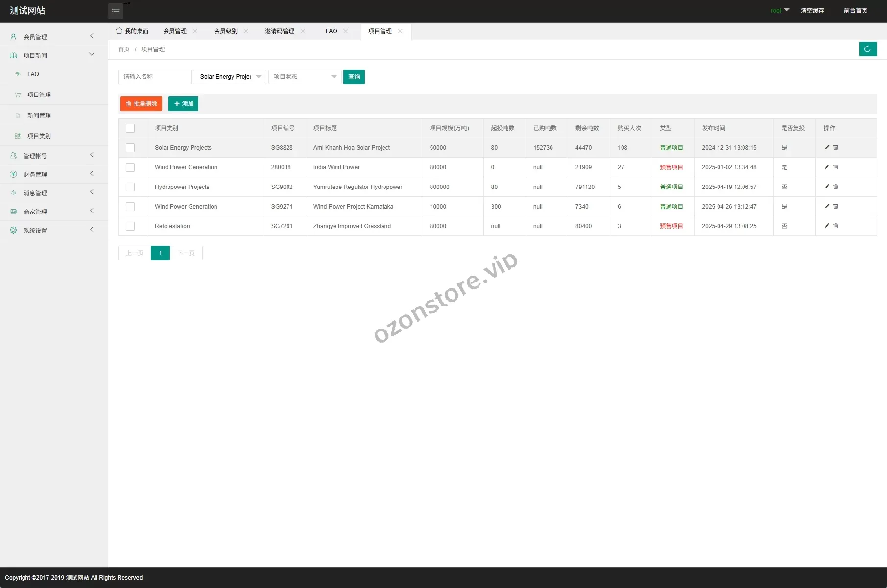The width and height of the screenshot is (887, 588).
Task: Click the orange 批量删除 button
Action: [x=141, y=104]
